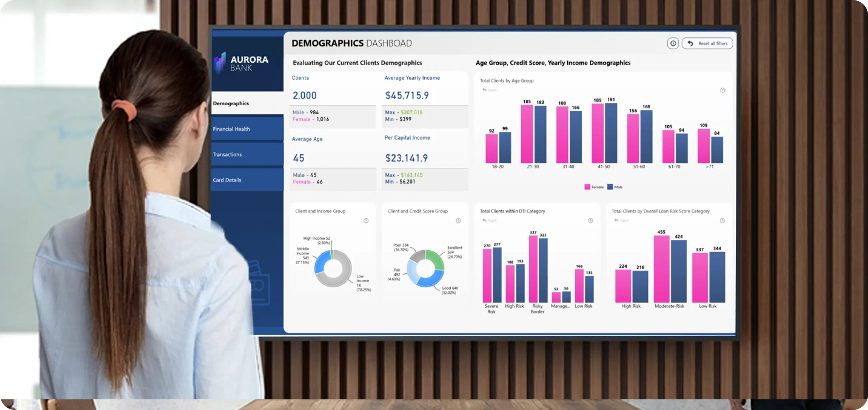Open help on the Client and Credit Score Group chart
868x410 pixels.
pos(458,221)
